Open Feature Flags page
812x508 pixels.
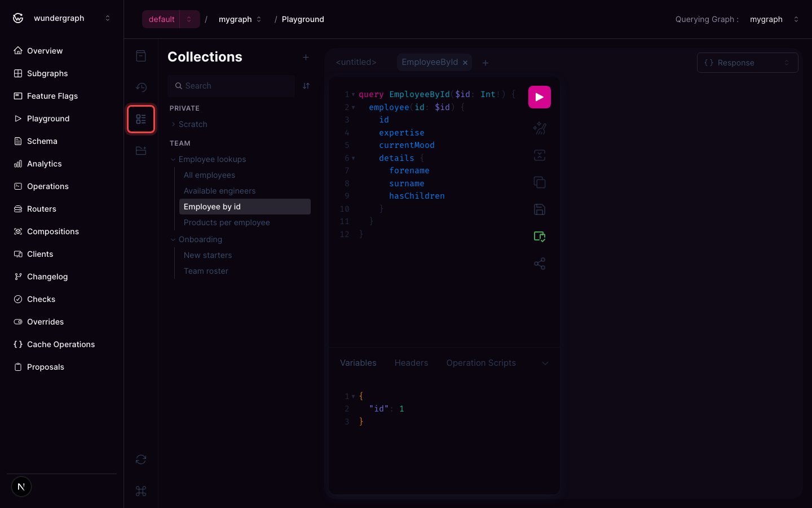[62, 96]
